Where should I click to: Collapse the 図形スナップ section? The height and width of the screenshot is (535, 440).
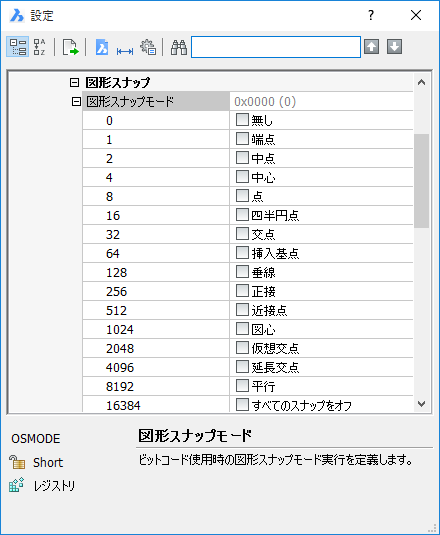74,82
